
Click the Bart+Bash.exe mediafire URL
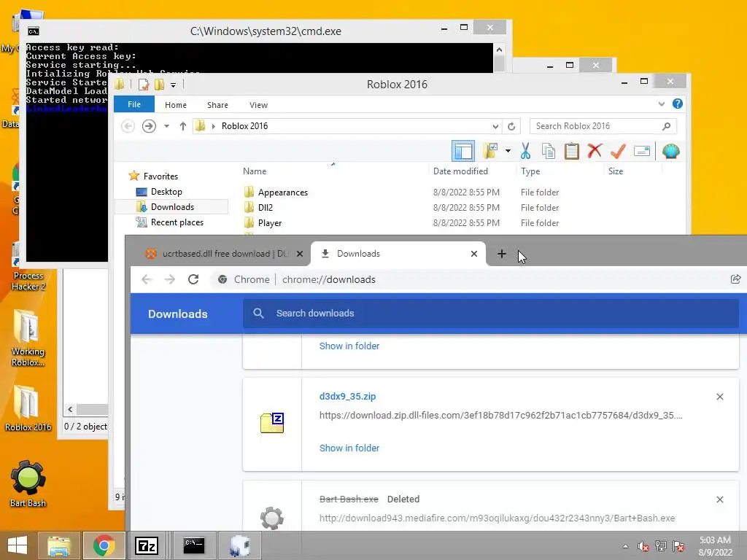497,518
